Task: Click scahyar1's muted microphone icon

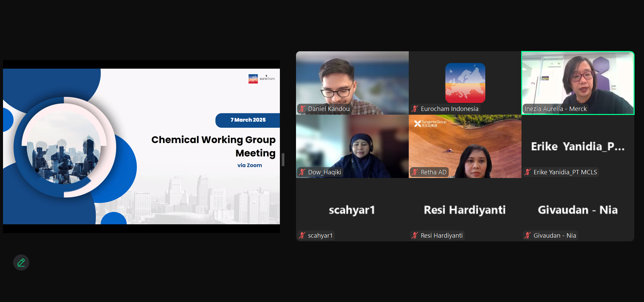Action: [x=302, y=235]
